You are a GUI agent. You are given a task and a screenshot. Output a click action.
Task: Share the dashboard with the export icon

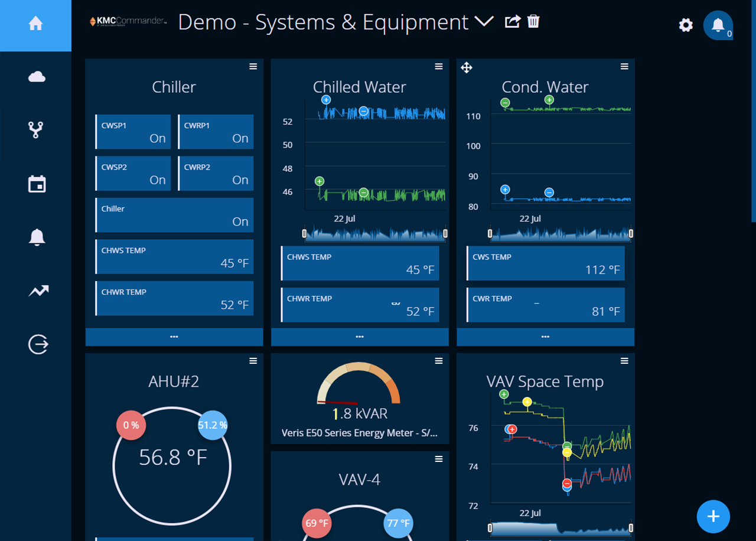[512, 22]
